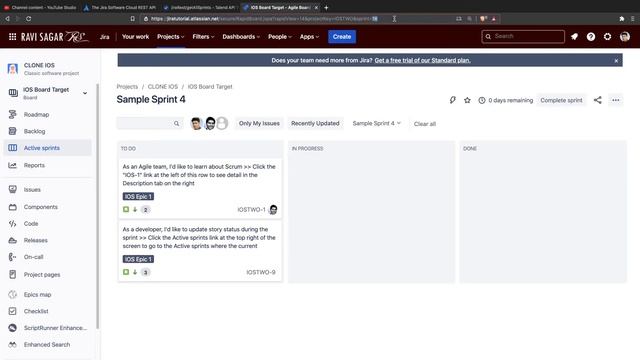Click the Epics map icon
640x360 pixels.
(13, 294)
